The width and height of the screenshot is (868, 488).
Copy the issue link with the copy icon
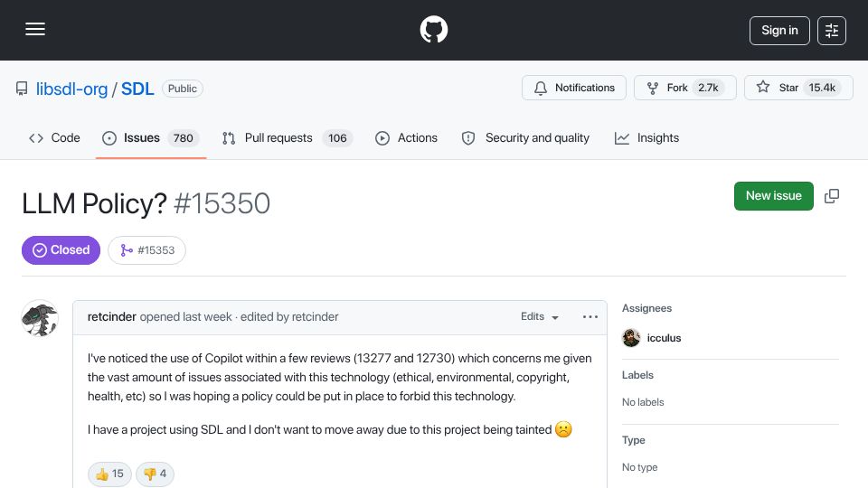832,196
